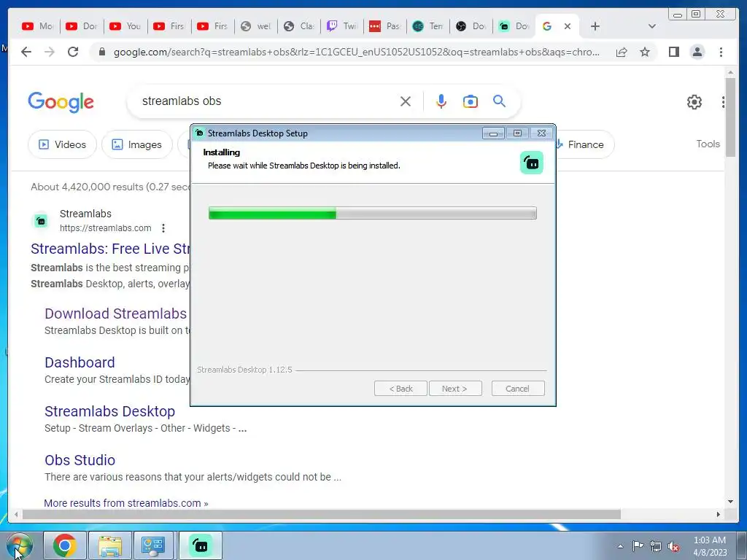
Task: Click the page horizontal scrollbar
Action: (x=322, y=514)
